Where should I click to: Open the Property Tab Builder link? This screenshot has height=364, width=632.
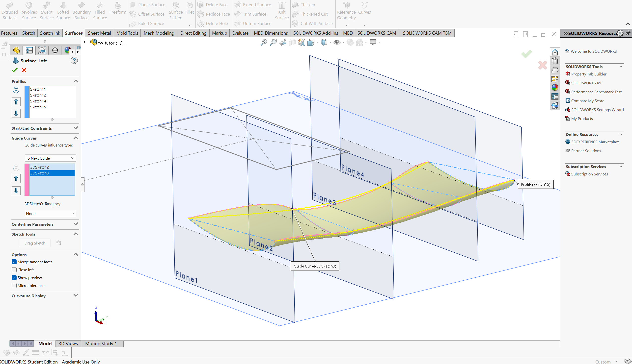tap(588, 74)
